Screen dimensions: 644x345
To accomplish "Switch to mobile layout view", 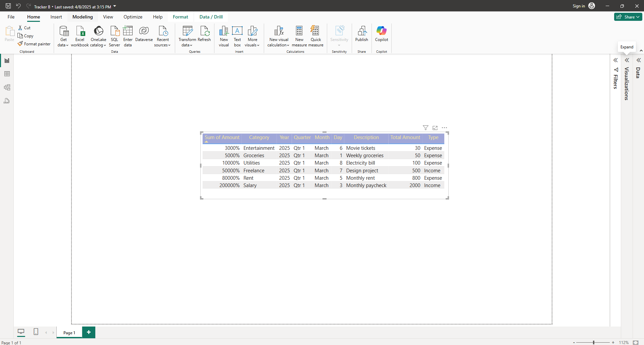I will 36,332.
